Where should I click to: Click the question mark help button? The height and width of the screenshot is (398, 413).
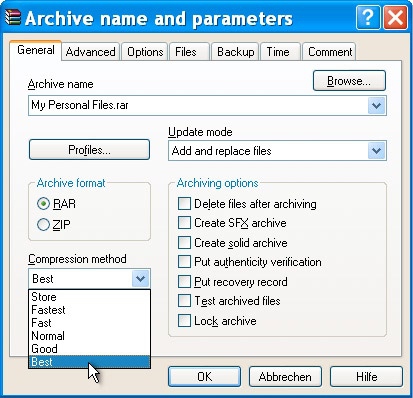pos(368,18)
